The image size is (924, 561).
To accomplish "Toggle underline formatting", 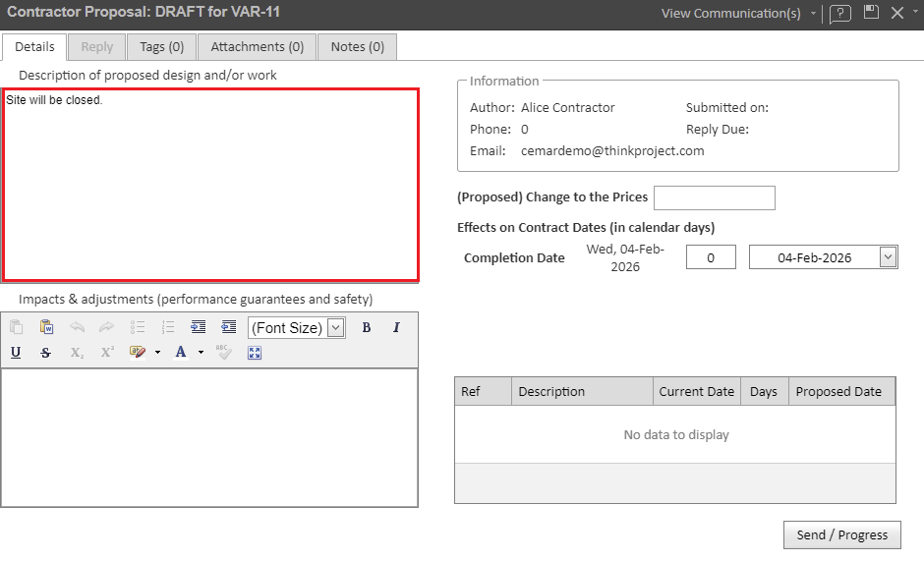I will pyautogui.click(x=16, y=353).
